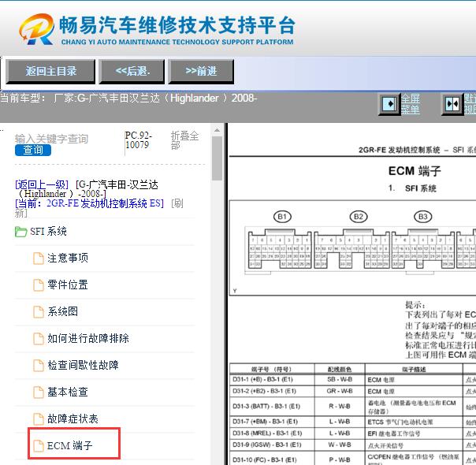
Task: Open the 故障症状表 page
Action: [x=73, y=418]
